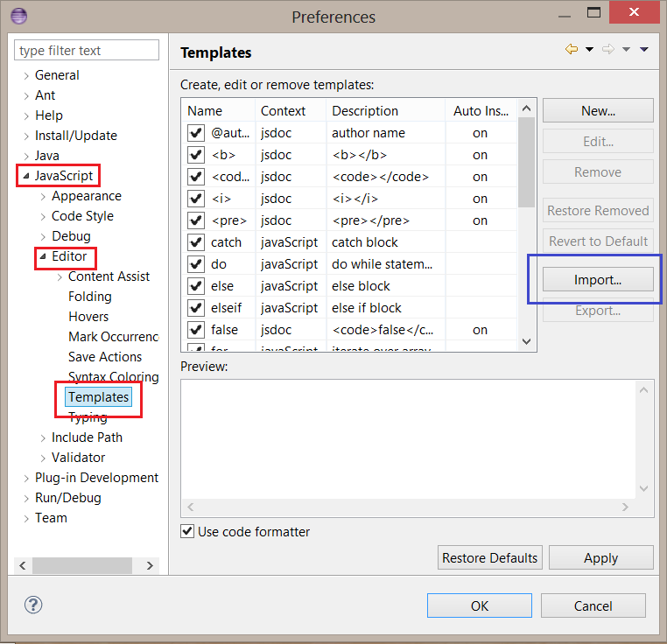Dismiss dialog with Cancel button

[x=593, y=605]
